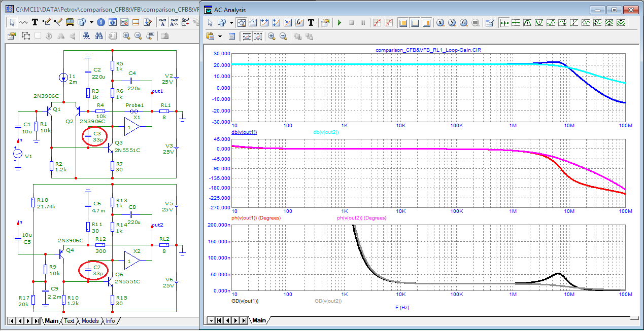
Task: Click the db(v(out1)) plot legend label
Action: pyautogui.click(x=244, y=132)
